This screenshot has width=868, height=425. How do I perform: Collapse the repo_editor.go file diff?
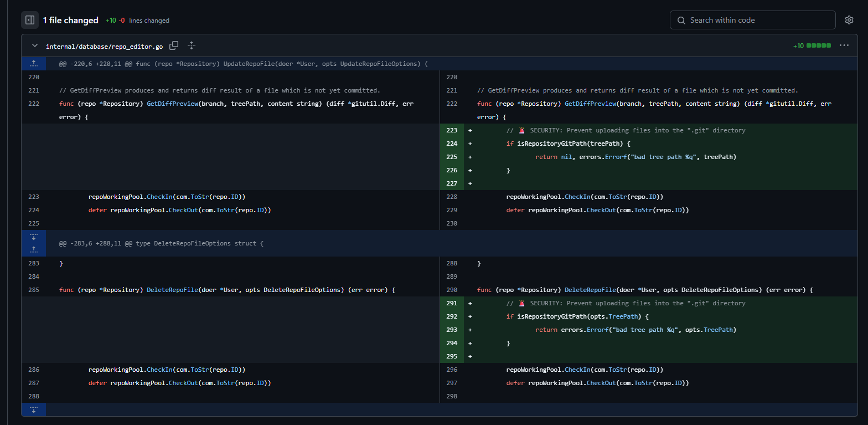pos(35,46)
